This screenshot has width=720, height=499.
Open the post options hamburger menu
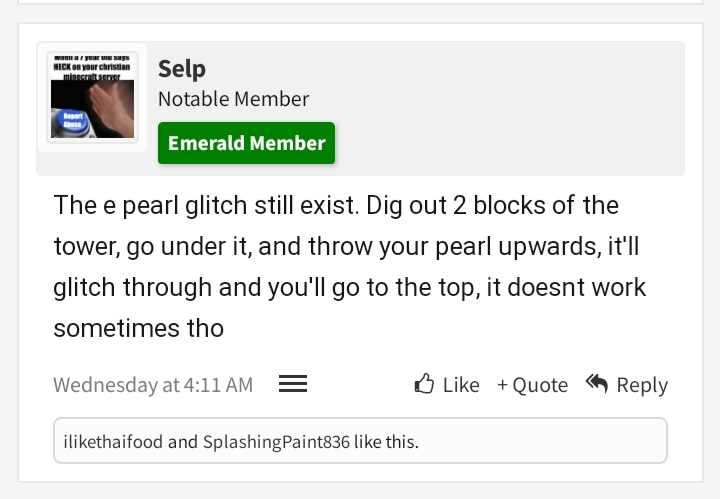(x=293, y=383)
